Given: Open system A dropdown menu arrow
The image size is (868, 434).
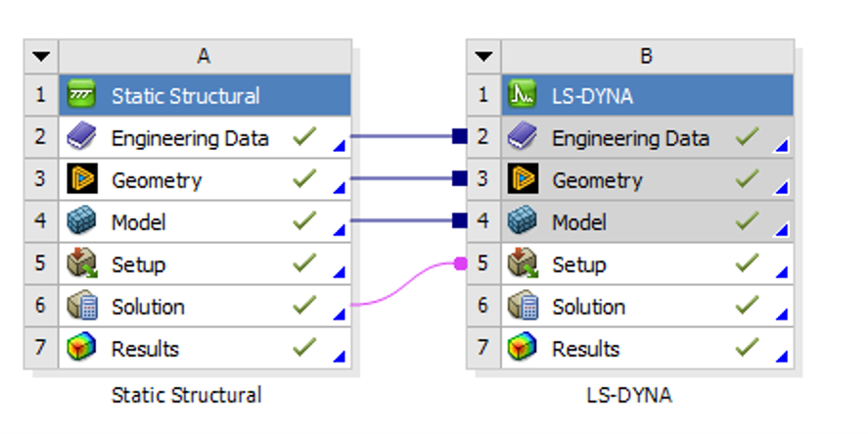Looking at the screenshot, I should point(41,56).
